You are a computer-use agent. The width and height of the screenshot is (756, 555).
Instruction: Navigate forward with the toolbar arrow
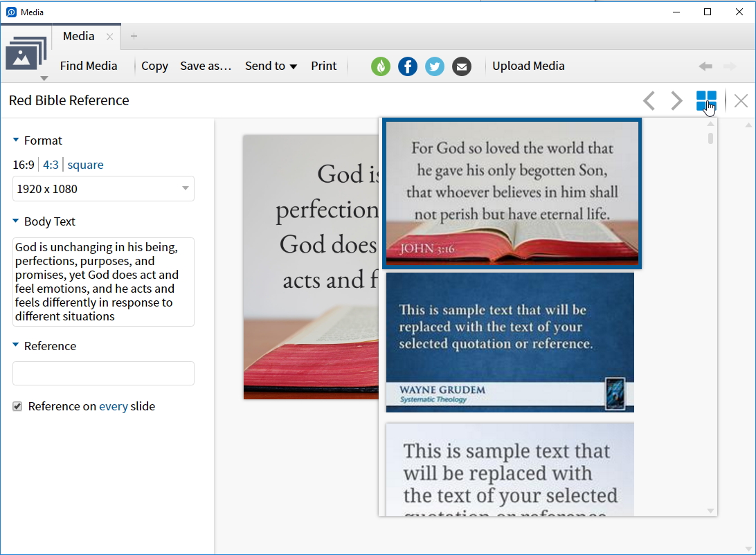tap(730, 66)
